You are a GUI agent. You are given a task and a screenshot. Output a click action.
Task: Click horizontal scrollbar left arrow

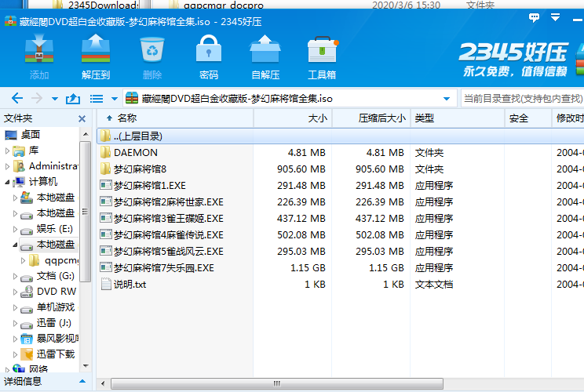(103, 383)
